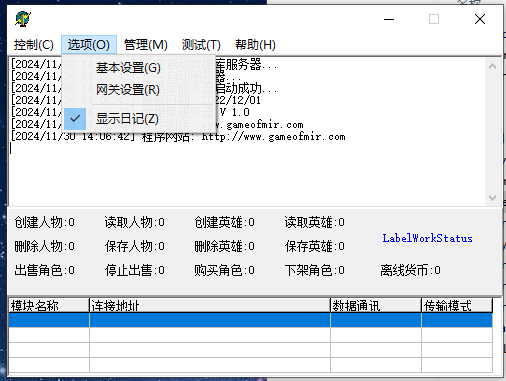The height and width of the screenshot is (381, 506).
Task: Click the LabelWorkStatus text
Action: tap(427, 238)
